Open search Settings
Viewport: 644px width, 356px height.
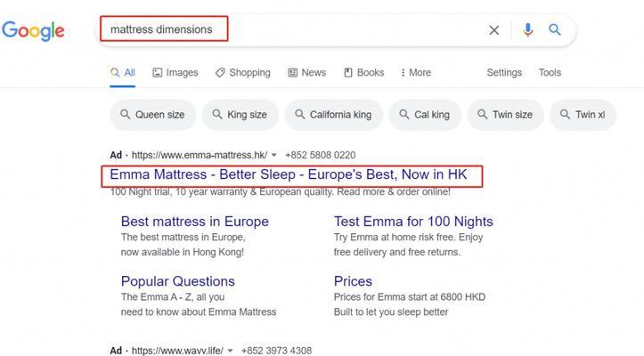tap(504, 73)
